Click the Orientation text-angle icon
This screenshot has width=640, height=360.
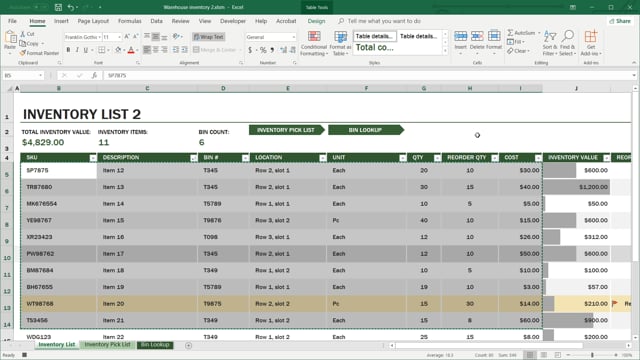coord(176,37)
